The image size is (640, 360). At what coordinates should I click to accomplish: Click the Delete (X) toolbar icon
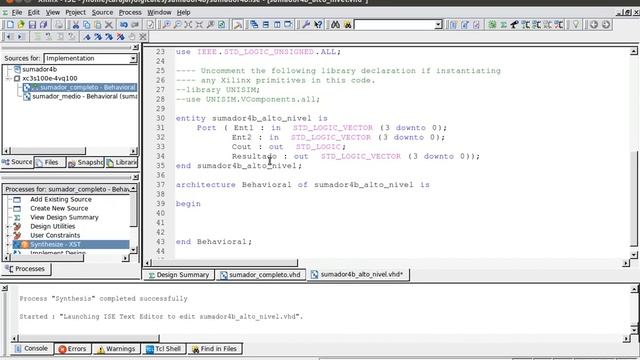pyautogui.click(x=109, y=25)
